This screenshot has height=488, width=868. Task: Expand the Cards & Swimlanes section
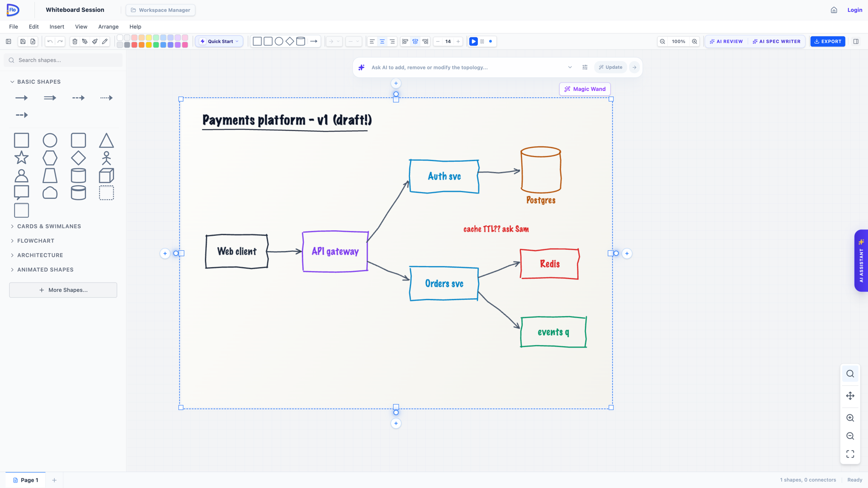pyautogui.click(x=45, y=226)
